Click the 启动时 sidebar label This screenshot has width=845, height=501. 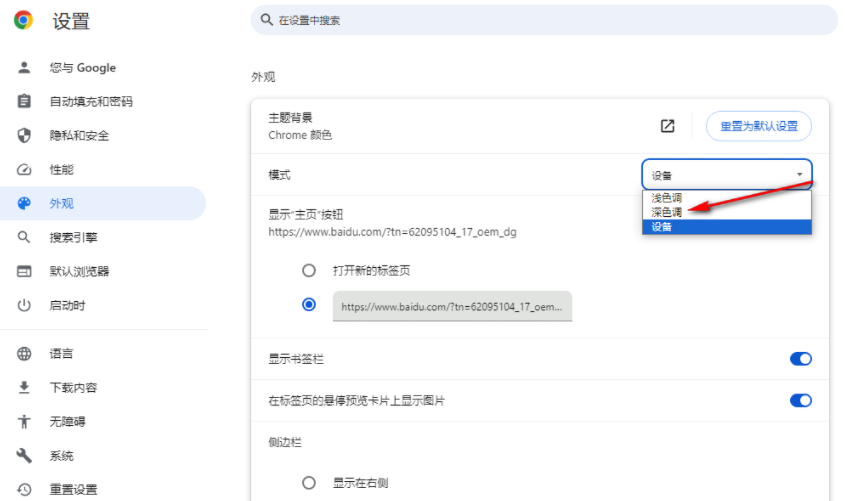(67, 305)
